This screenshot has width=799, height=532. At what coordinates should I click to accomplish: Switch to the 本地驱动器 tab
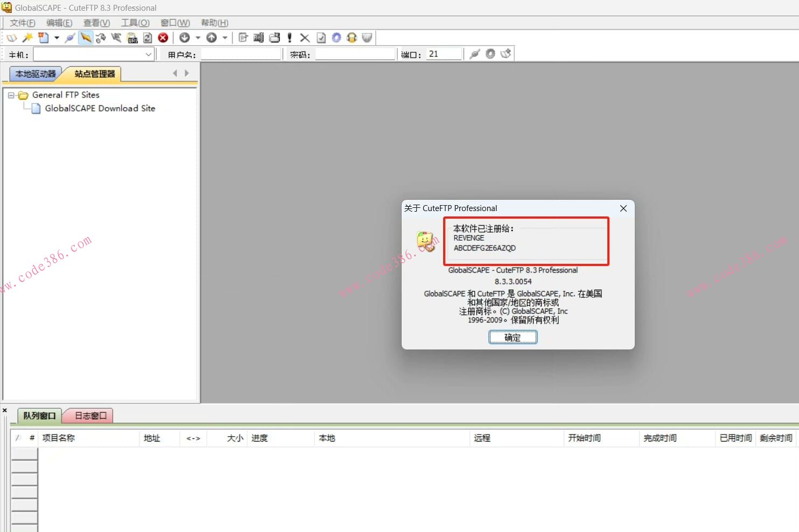36,74
